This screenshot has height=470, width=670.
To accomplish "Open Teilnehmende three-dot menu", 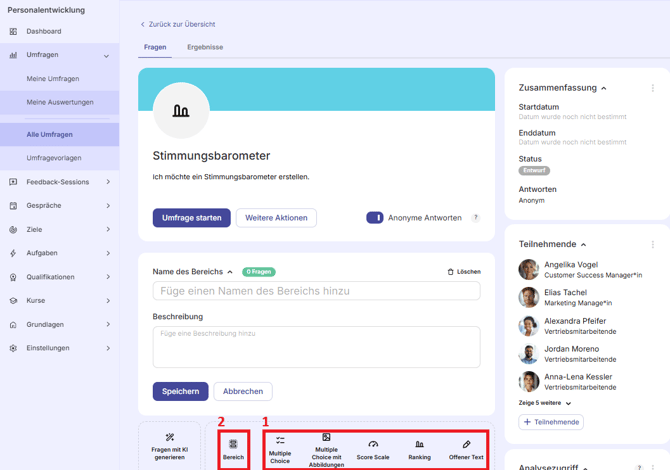I will 652,244.
